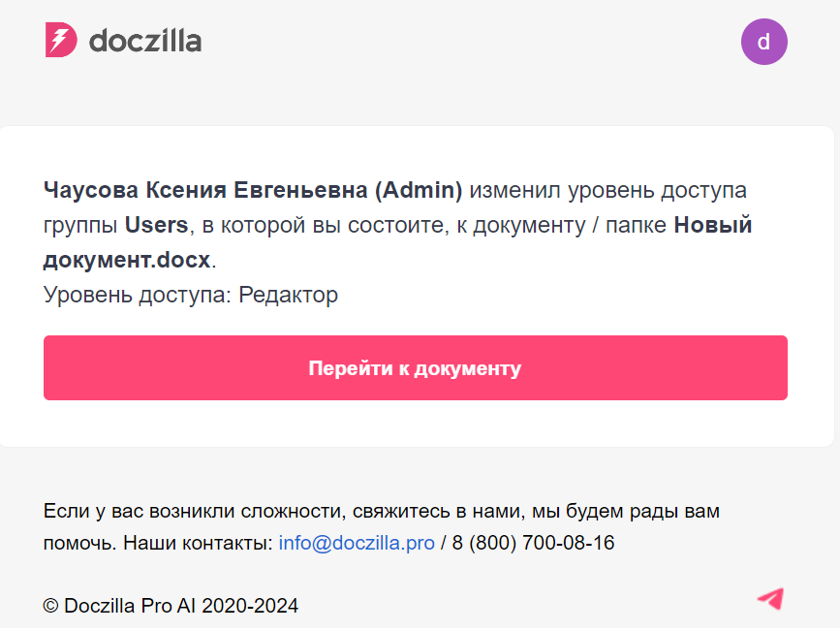
Task: Click the phone number 8 (800) 700-08-16
Action: coord(533,543)
